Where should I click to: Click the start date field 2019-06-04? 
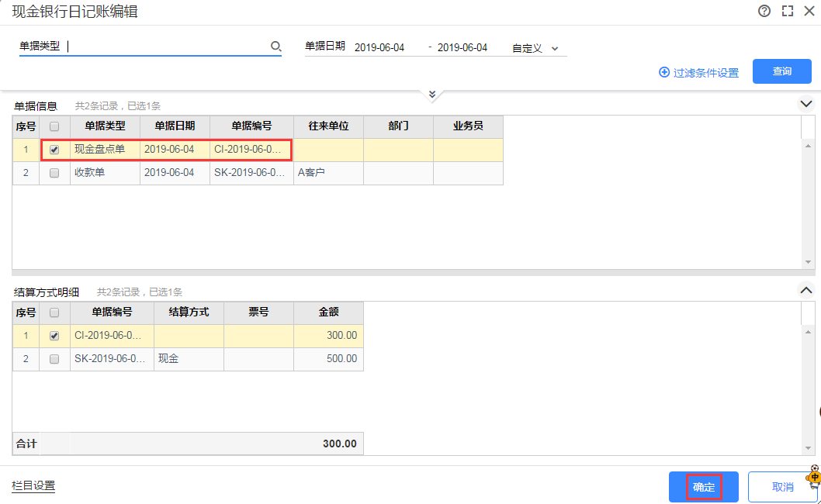pos(379,48)
